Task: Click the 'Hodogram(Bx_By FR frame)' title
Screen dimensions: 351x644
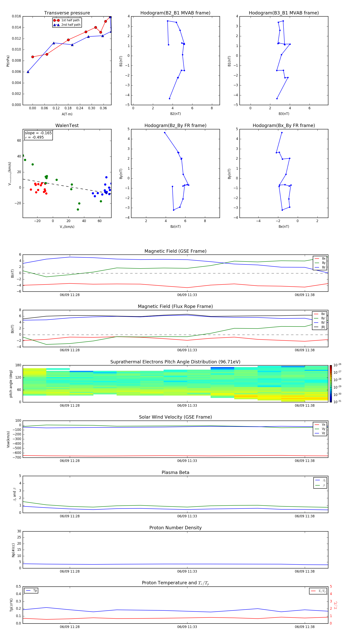Action: tap(284, 125)
